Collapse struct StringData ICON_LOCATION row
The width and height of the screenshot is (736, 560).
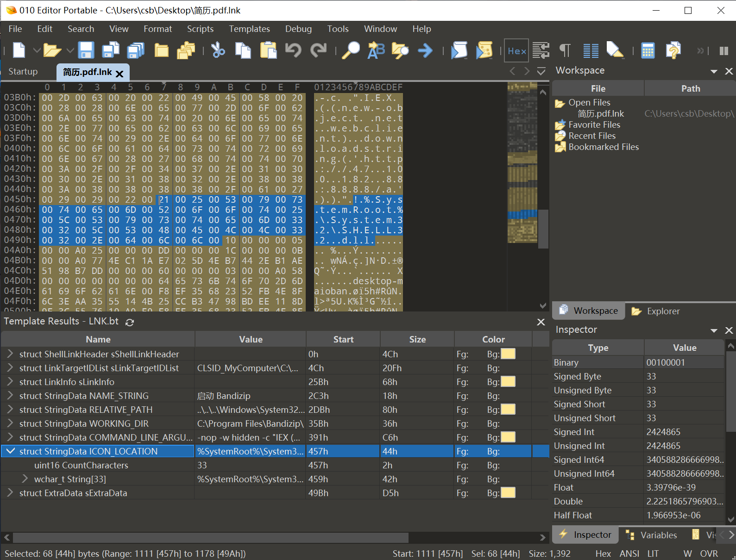(x=10, y=451)
